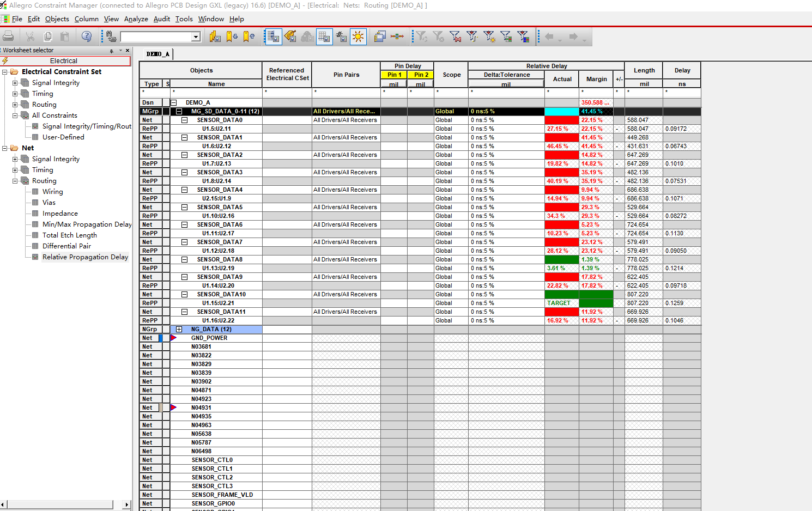Open the File menu
The image size is (812, 511).
[17, 19]
